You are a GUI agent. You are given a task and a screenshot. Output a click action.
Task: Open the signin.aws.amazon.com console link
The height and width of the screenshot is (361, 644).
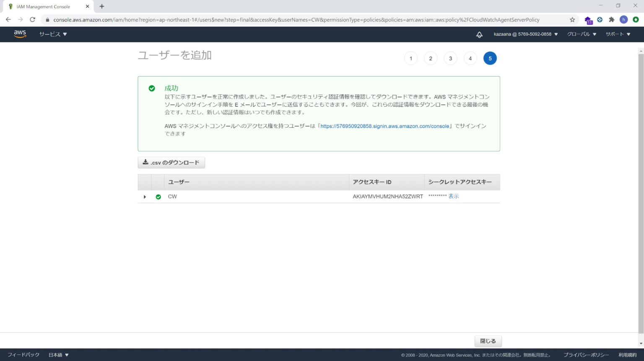[x=384, y=126]
